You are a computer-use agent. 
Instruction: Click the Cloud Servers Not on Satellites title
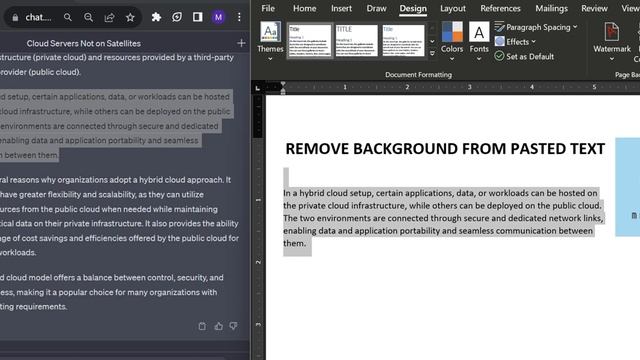[84, 43]
